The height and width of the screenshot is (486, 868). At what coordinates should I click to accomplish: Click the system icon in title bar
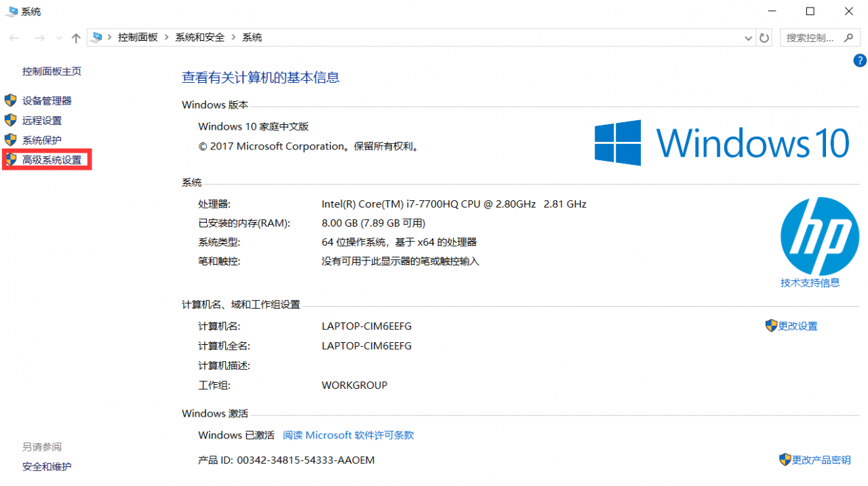coord(12,12)
